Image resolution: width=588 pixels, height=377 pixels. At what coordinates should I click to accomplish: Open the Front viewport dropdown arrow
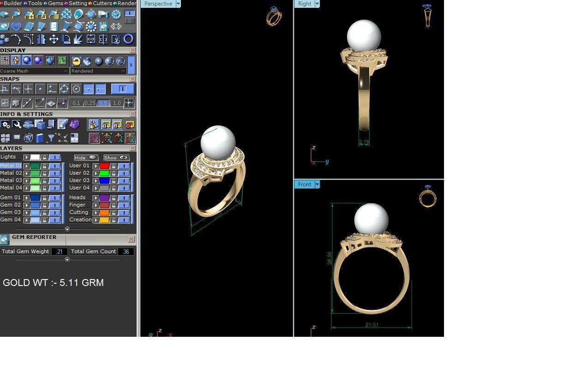pyautogui.click(x=317, y=184)
